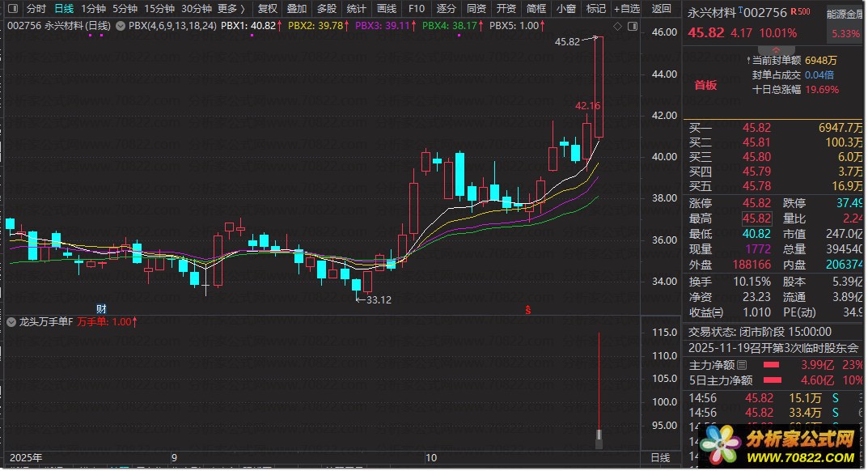Click the 主力净额 detail icon
Screen dimensions: 868x471
tap(743, 365)
